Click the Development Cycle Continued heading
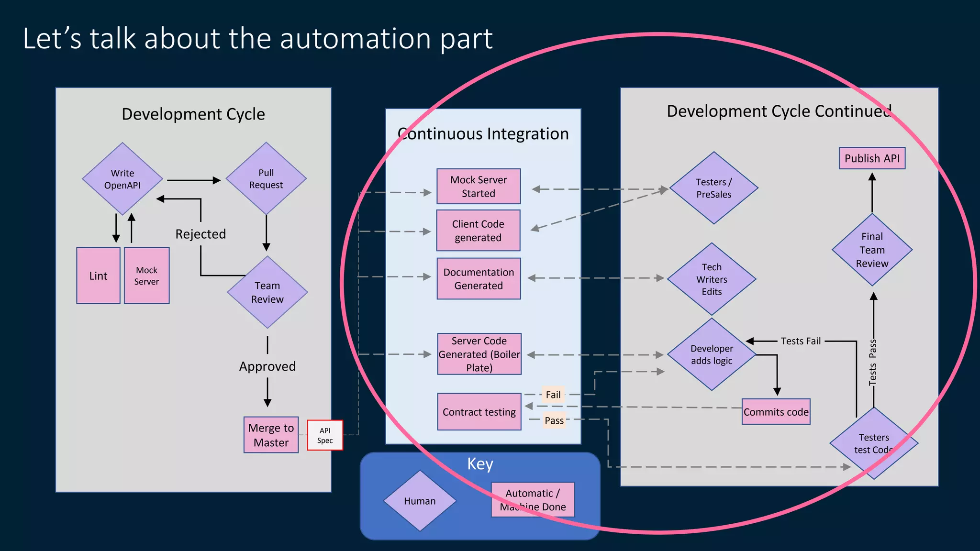This screenshot has width=980, height=551. pyautogui.click(x=779, y=111)
